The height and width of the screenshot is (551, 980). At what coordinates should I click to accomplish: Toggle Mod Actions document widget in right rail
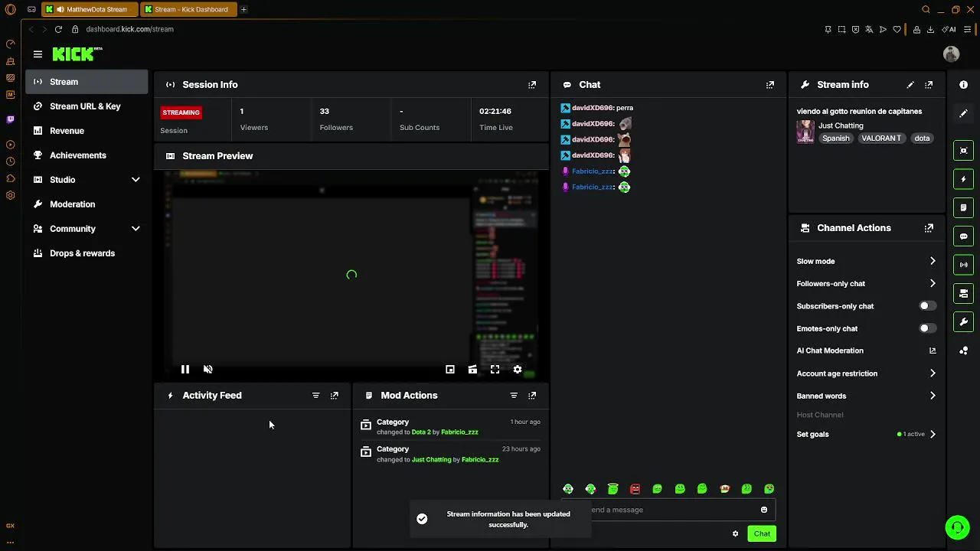click(x=964, y=207)
